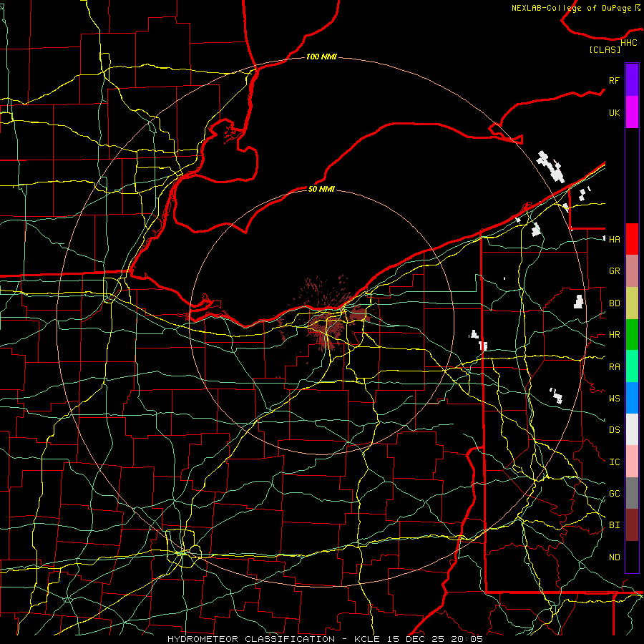Image resolution: width=644 pixels, height=644 pixels.
Task: Click the 'NEXLAB-College of DuPage' credit text
Action: pyautogui.click(x=571, y=8)
